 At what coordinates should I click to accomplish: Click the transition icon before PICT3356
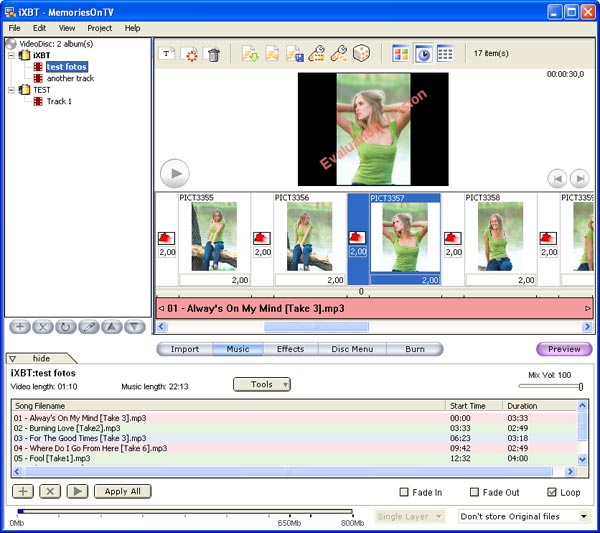point(262,238)
